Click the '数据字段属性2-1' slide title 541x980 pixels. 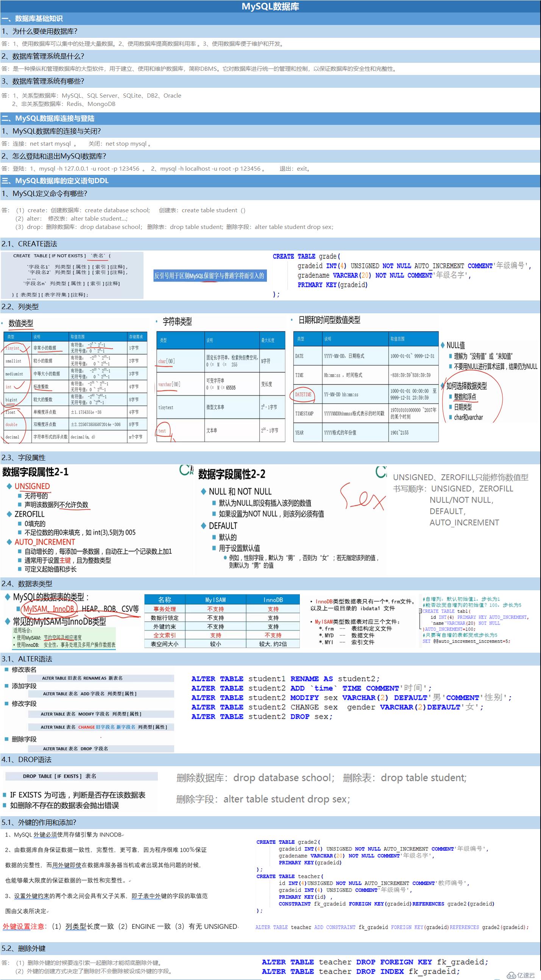click(36, 472)
